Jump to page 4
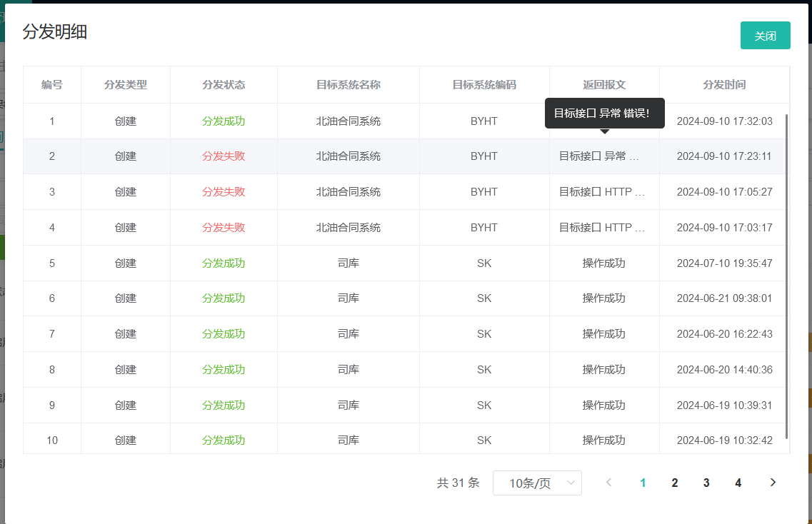 click(x=738, y=483)
